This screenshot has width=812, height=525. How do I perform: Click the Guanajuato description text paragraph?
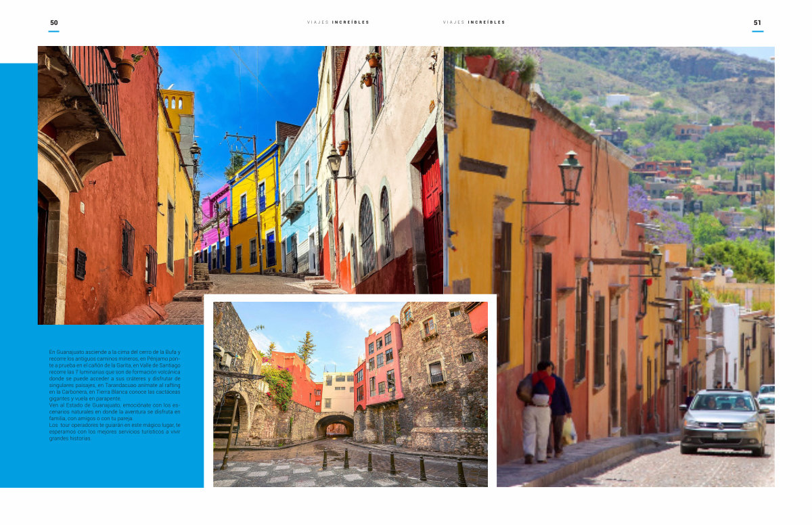[115, 395]
